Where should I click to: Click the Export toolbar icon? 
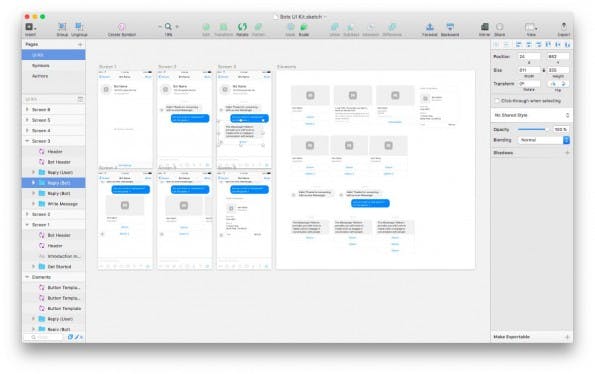(x=564, y=27)
